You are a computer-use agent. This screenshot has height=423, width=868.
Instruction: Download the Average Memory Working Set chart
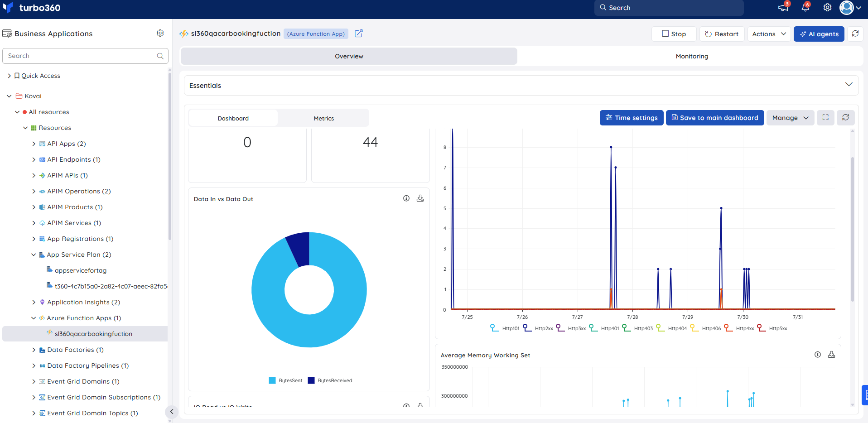[832, 355]
